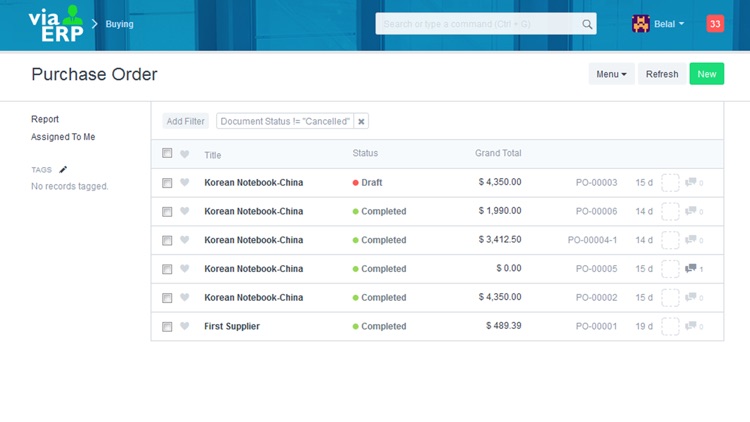Like the PO-00005 row with heart icon

185,268
